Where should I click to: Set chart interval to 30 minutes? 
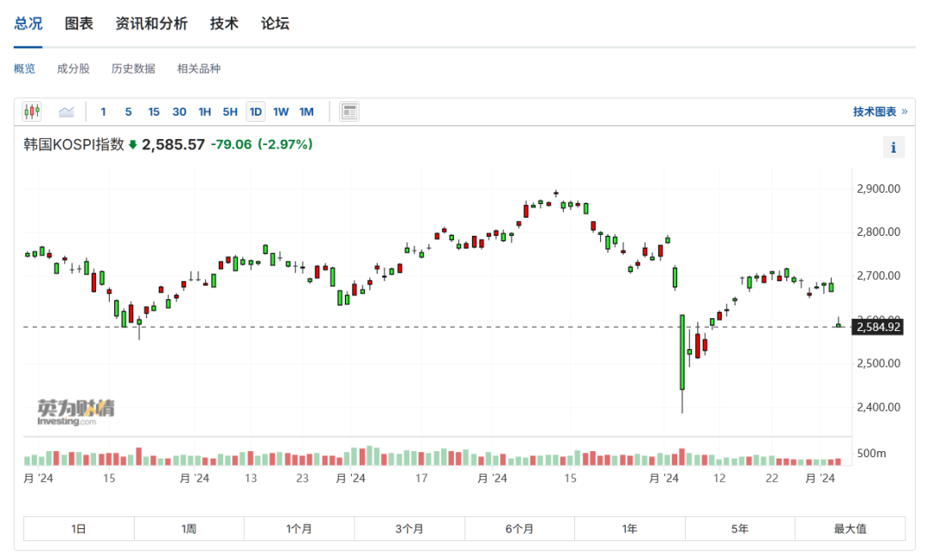(179, 111)
